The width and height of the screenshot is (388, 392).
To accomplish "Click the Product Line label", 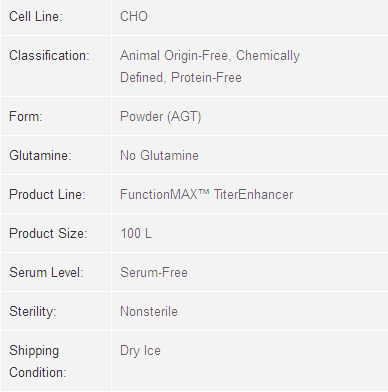I will (47, 194).
